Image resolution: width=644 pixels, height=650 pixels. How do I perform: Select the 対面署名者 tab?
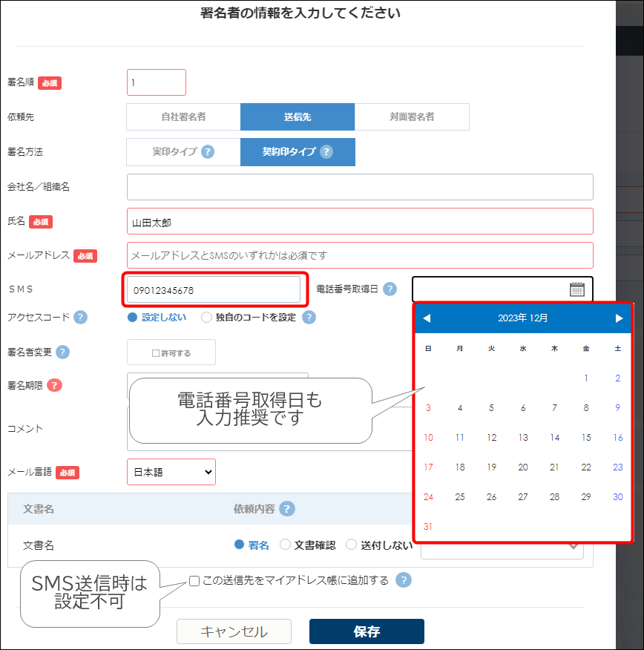point(412,117)
